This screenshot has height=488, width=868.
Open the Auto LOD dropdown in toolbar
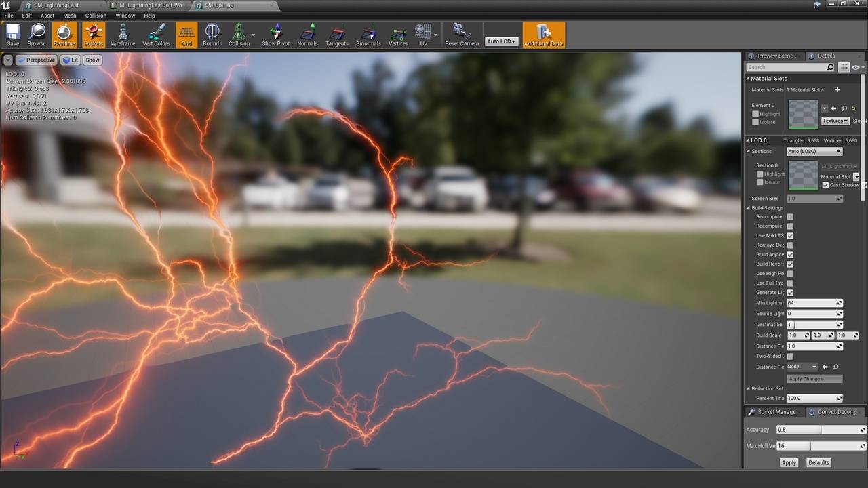point(501,41)
